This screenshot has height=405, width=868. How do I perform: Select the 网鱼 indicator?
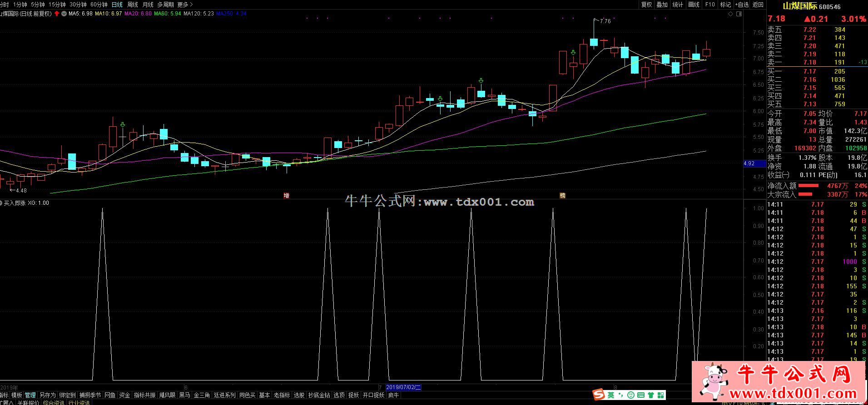click(x=110, y=395)
